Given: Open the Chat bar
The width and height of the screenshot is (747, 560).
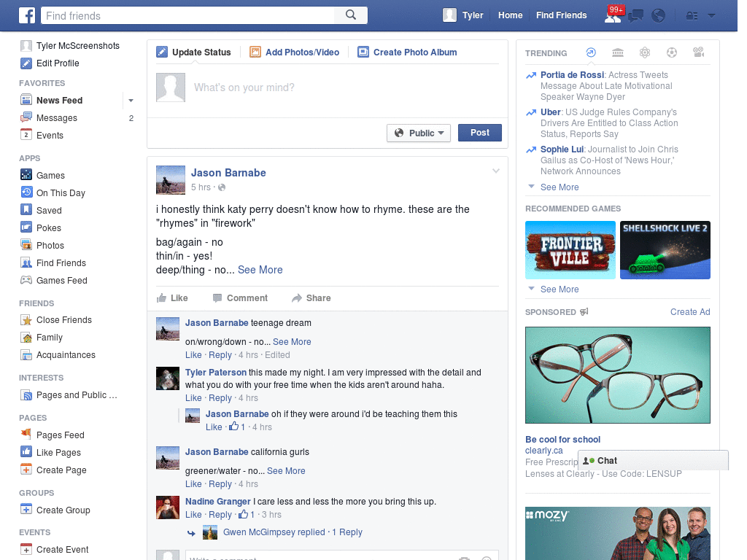Looking at the screenshot, I should coord(653,461).
